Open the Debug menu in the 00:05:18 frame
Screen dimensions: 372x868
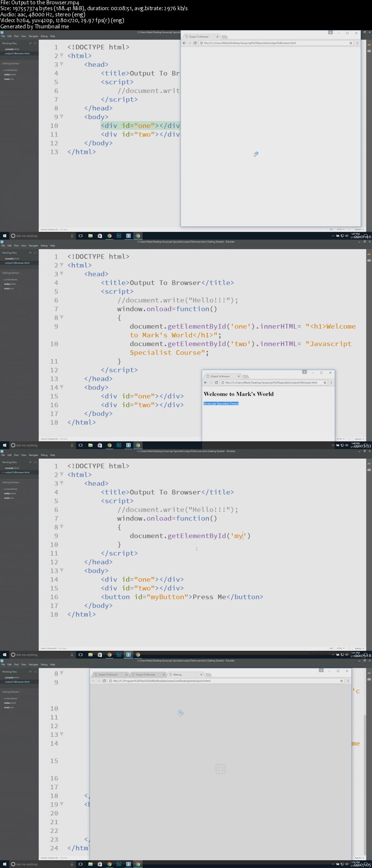44,455
